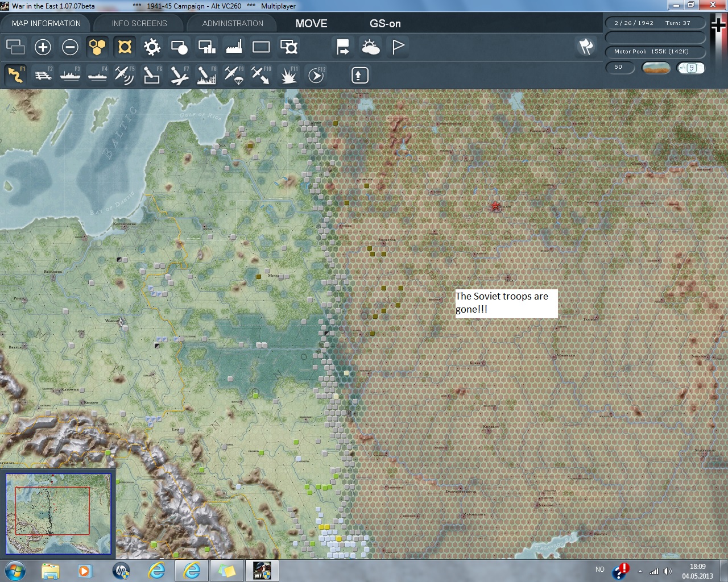The width and height of the screenshot is (728, 582).
Task: Click the crossed flags icon
Action: coord(586,47)
